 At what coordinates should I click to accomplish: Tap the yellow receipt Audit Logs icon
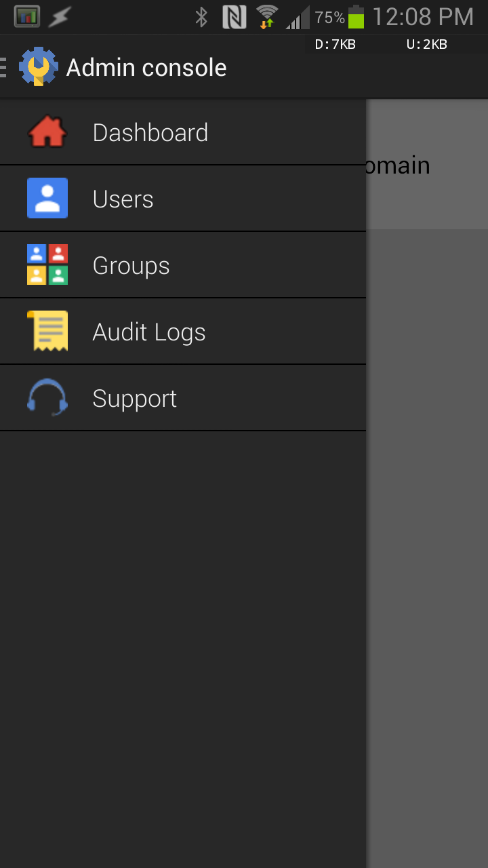47,331
